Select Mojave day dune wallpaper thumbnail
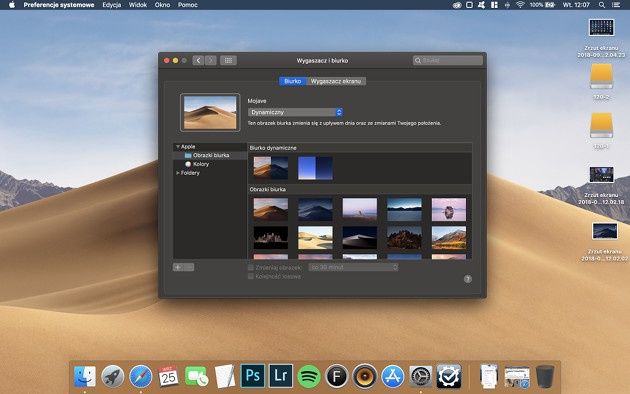Image resolution: width=630 pixels, height=394 pixels. coord(271,209)
